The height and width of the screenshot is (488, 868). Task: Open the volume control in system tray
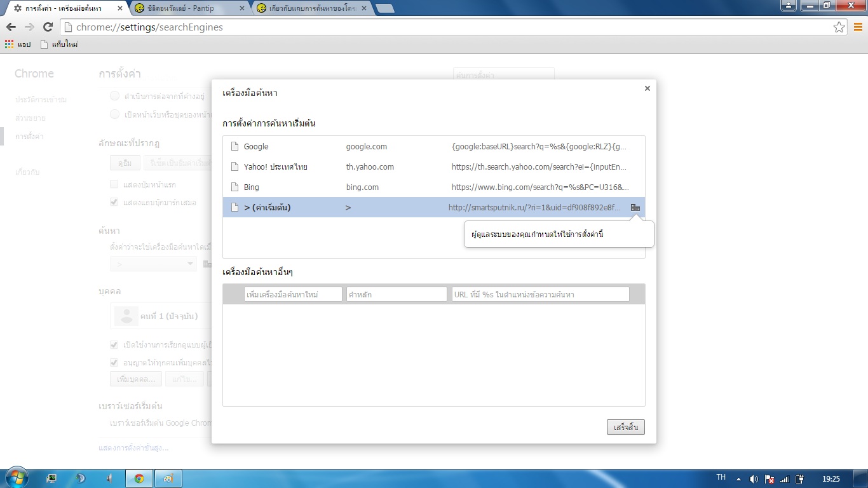(754, 479)
